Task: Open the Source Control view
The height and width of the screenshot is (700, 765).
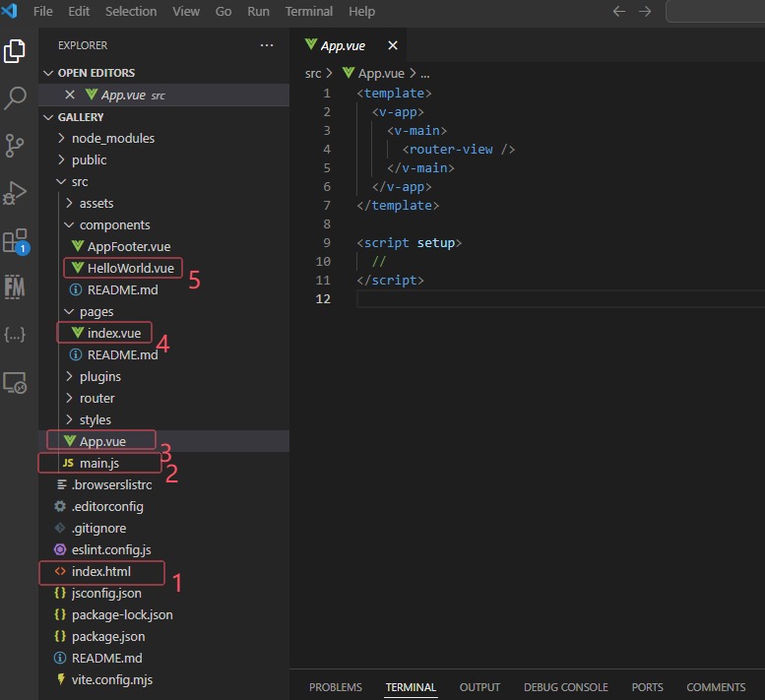Action: [15, 146]
